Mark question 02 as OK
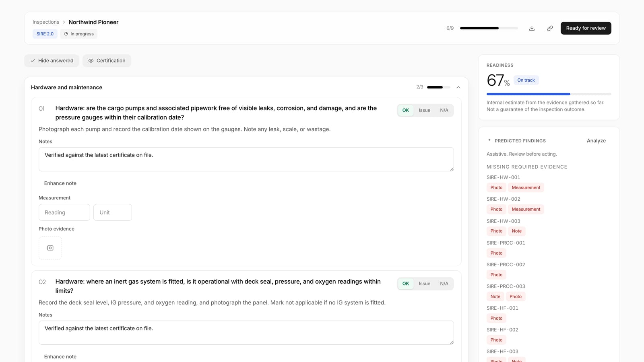This screenshot has width=644, height=362. coord(406,284)
